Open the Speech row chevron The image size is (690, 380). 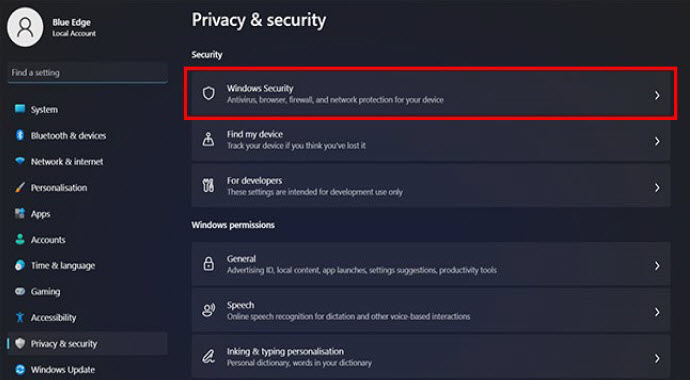click(x=657, y=312)
